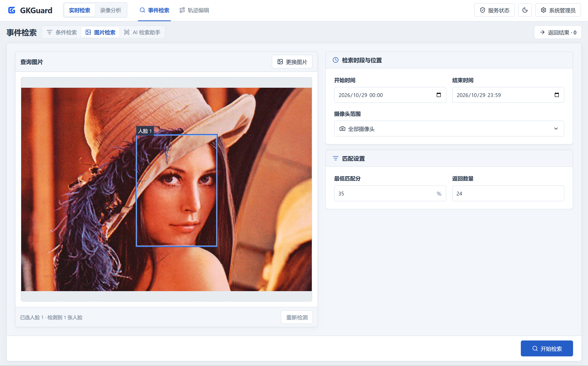Viewport: 588px width, 366px height.
Task: Click the camera icon in 全部摄像头
Action: point(342,129)
